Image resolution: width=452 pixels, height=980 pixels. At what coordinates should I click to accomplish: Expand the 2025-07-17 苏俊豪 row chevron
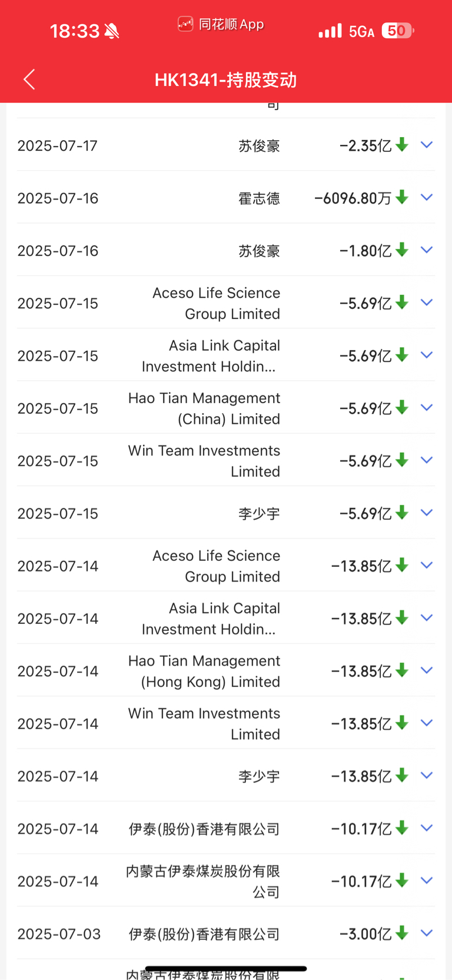pos(427,145)
